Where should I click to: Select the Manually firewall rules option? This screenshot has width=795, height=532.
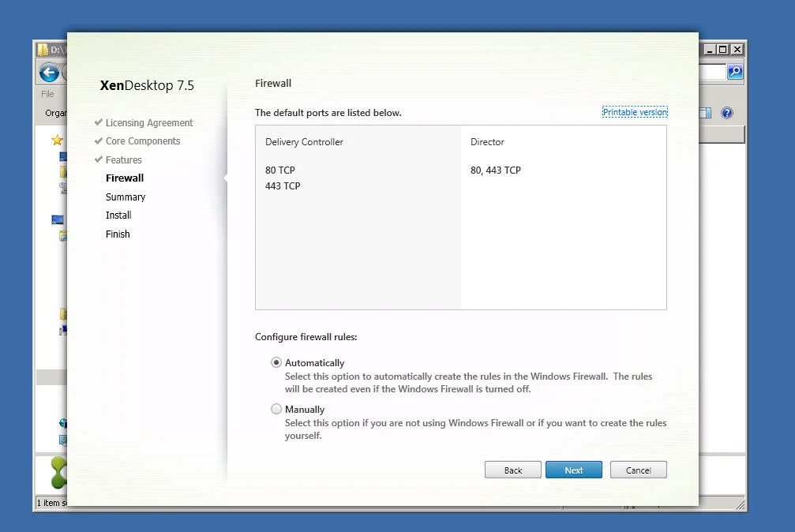coord(276,409)
